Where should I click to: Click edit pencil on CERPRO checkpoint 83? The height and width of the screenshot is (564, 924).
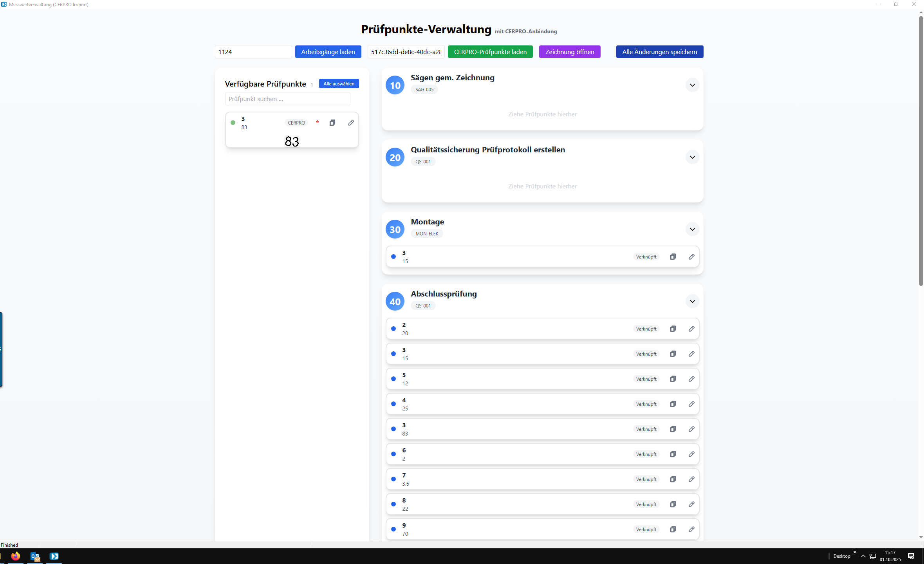click(x=351, y=123)
